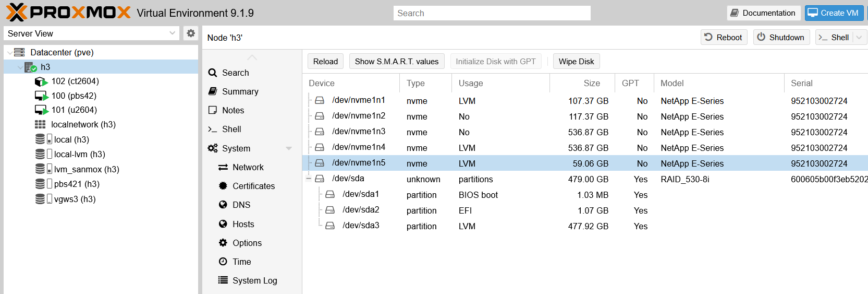This screenshot has width=868, height=294.
Task: Click the list icon of System Log entry
Action: coord(223,280)
